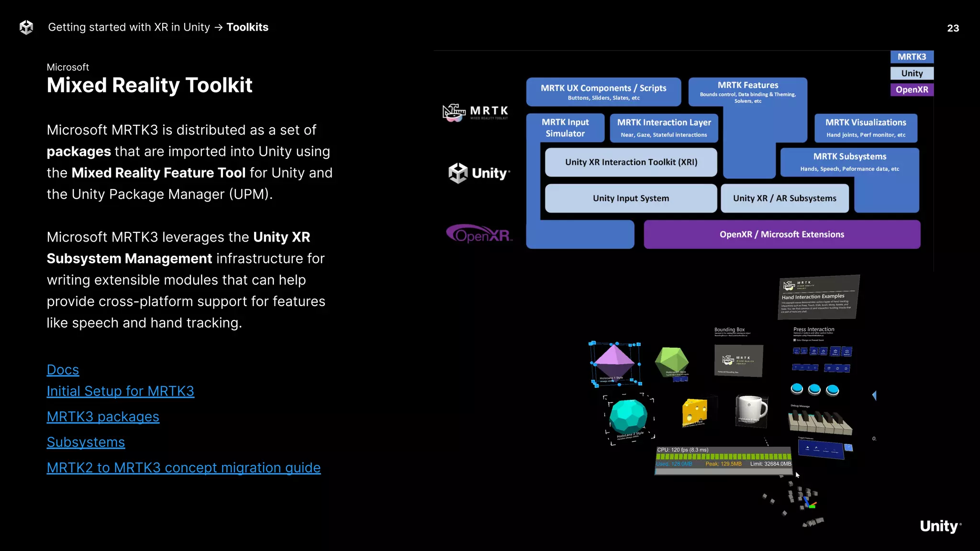Click the Toolkits breadcrumb text
The width and height of the screenshot is (980, 551).
[x=247, y=27]
